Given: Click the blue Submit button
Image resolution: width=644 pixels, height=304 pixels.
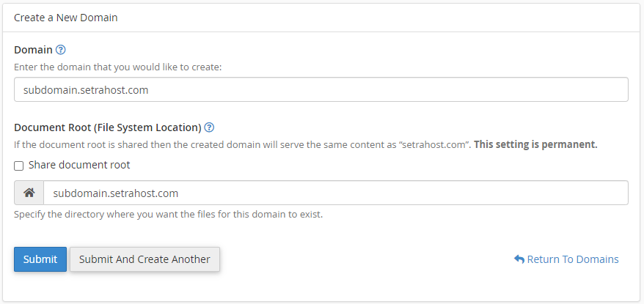Looking at the screenshot, I should [40, 259].
